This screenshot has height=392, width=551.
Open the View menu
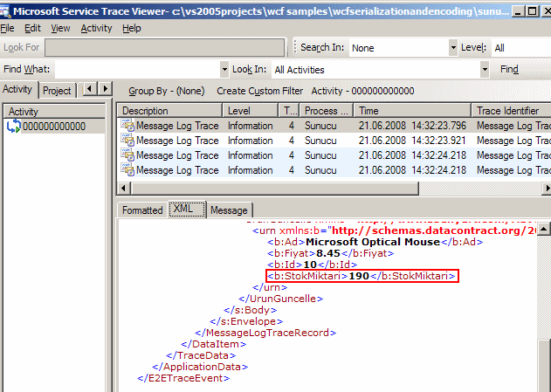(60, 28)
